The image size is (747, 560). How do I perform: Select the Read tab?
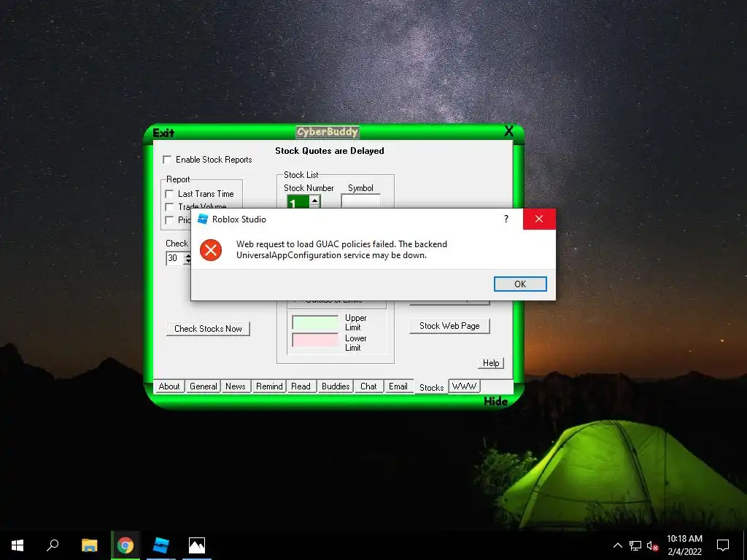301,386
